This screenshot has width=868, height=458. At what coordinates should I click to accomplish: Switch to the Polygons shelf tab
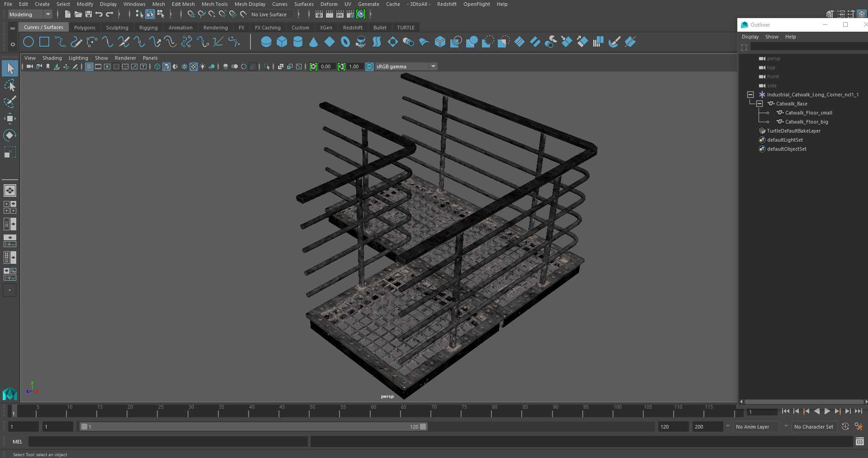click(85, 28)
